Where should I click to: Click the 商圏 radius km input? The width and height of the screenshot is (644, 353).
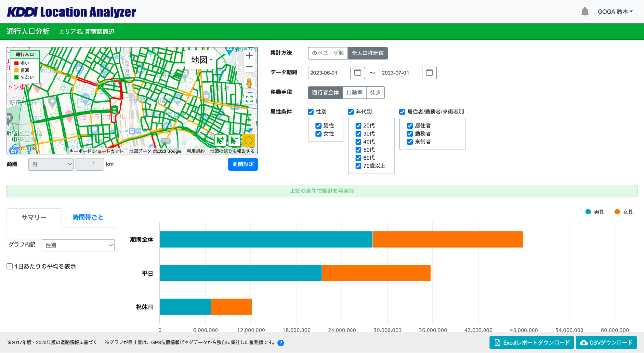[90, 164]
